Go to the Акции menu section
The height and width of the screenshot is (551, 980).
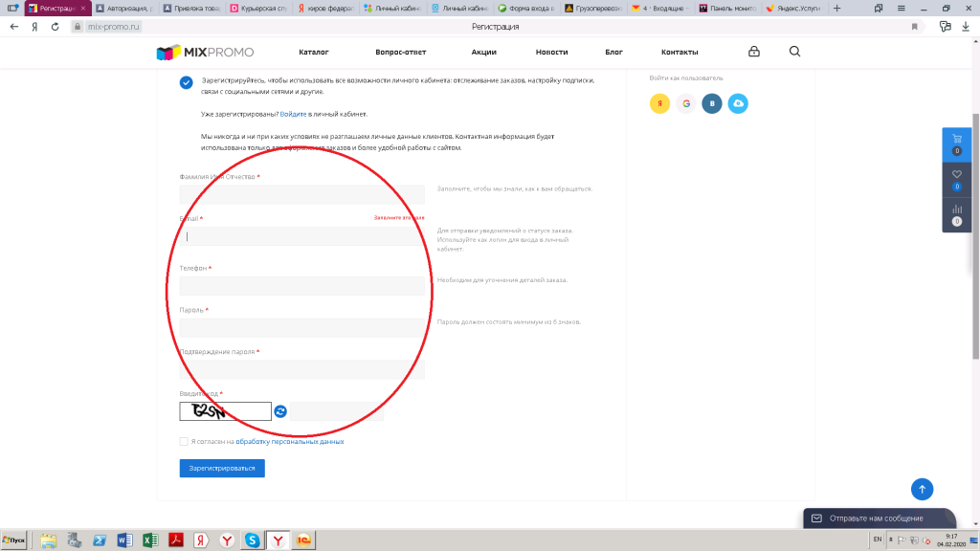click(483, 52)
